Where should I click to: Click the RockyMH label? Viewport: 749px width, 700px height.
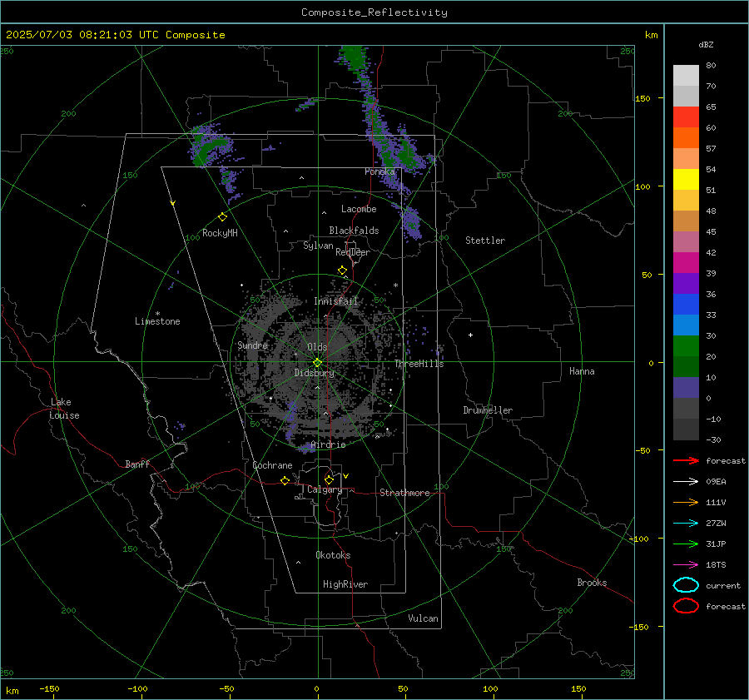(220, 233)
